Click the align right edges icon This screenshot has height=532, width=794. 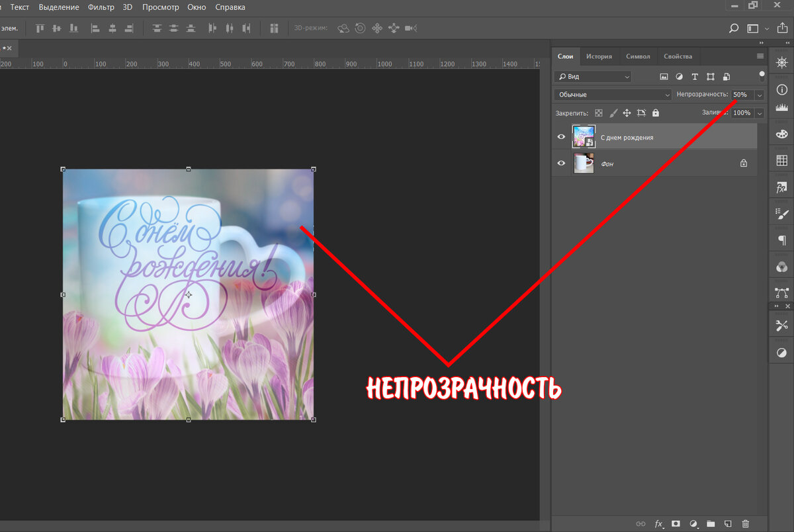129,28
